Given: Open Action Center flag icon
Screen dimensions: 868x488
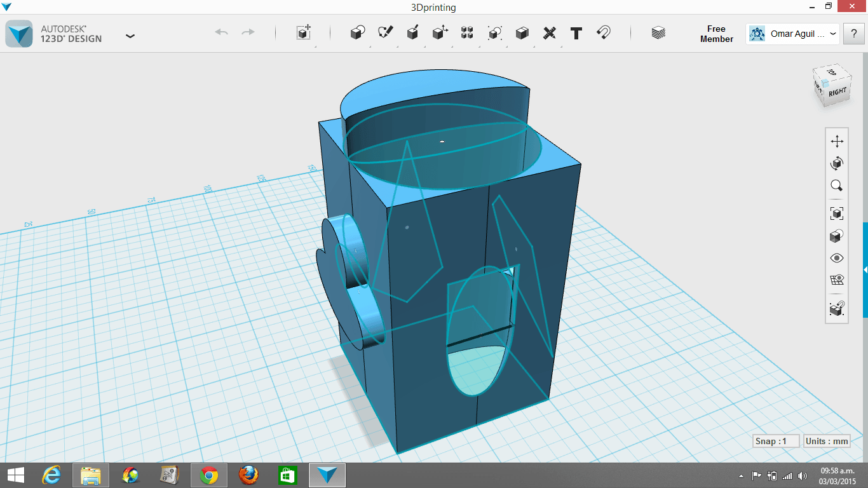Looking at the screenshot, I should [757, 475].
